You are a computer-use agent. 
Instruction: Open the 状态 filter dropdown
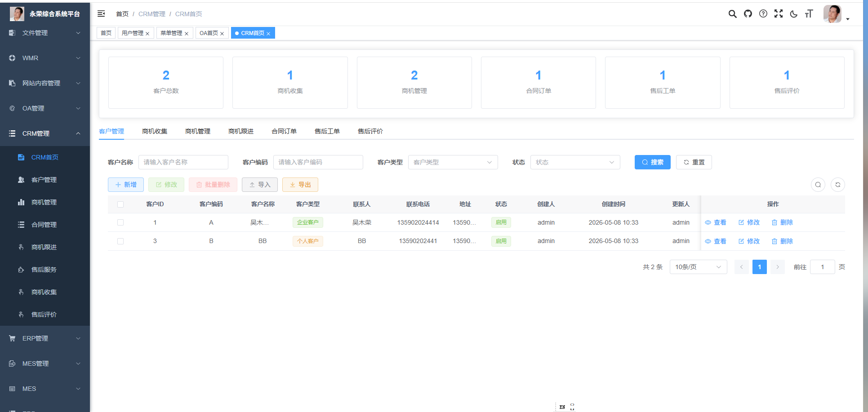575,162
